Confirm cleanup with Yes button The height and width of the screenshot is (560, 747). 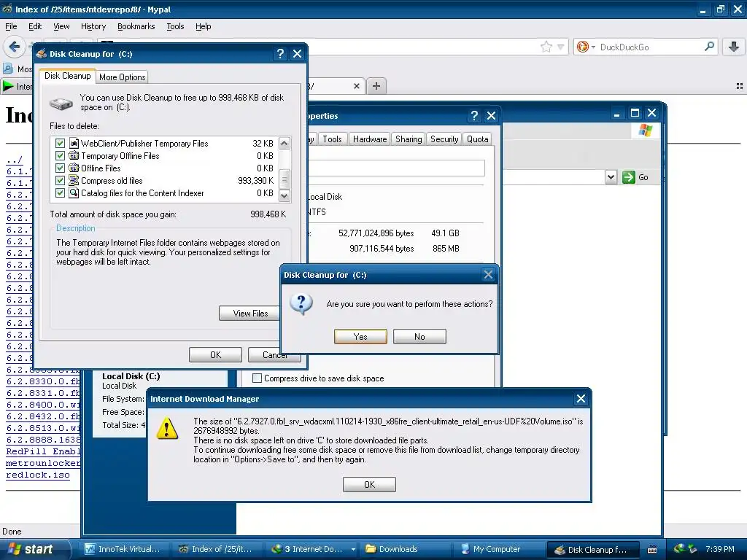(x=360, y=337)
